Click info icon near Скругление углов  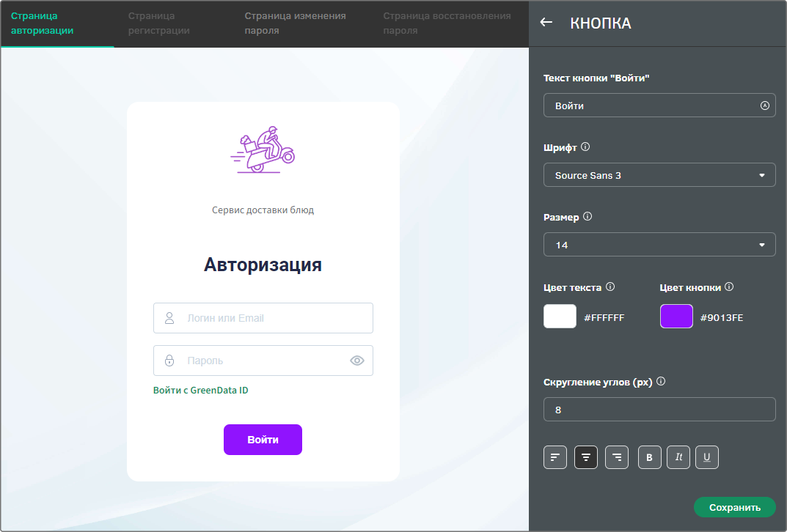tap(661, 381)
